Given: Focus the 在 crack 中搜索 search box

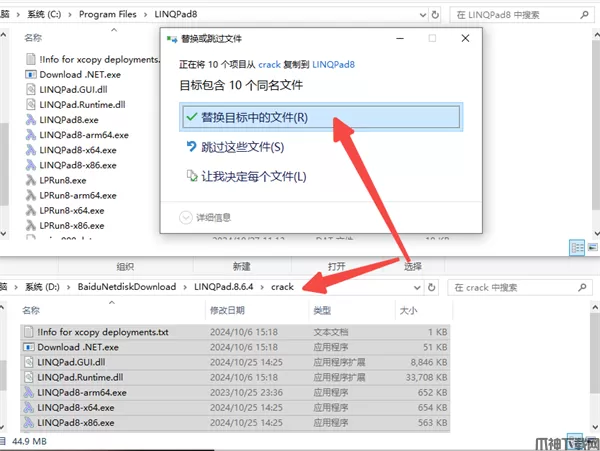Looking at the screenshot, I should (x=513, y=288).
